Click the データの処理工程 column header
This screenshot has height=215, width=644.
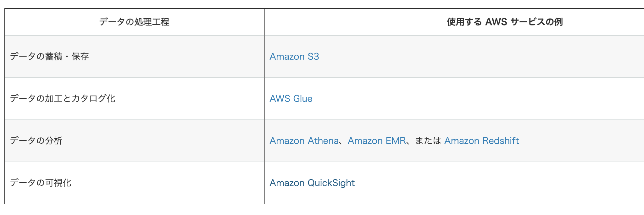coord(134,22)
